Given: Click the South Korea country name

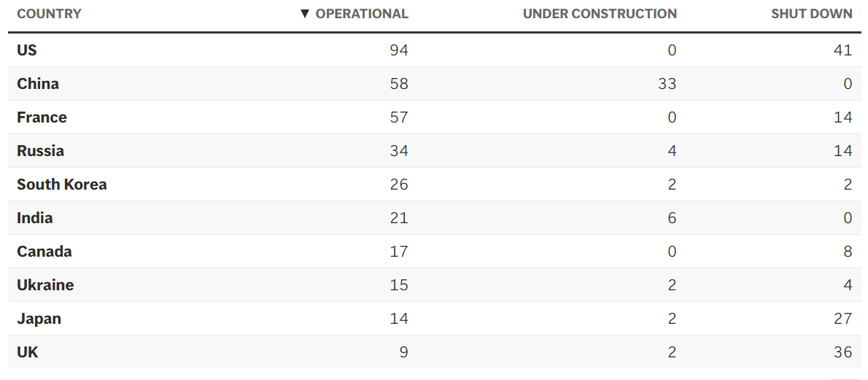Looking at the screenshot, I should point(62,185).
